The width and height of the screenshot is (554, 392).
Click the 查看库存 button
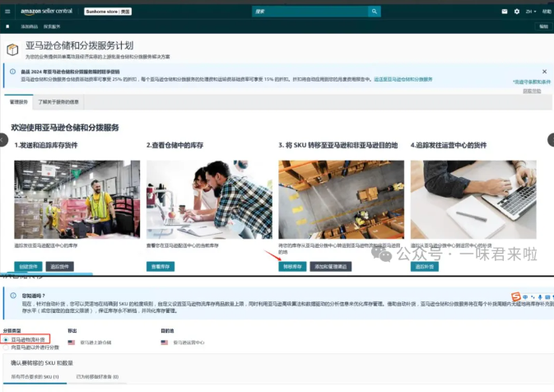[160, 267]
